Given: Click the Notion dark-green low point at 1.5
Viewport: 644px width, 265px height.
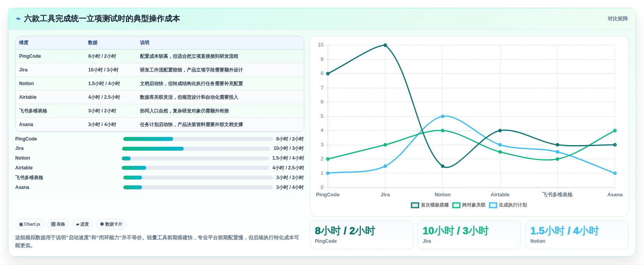Looking at the screenshot, I should [443, 166].
